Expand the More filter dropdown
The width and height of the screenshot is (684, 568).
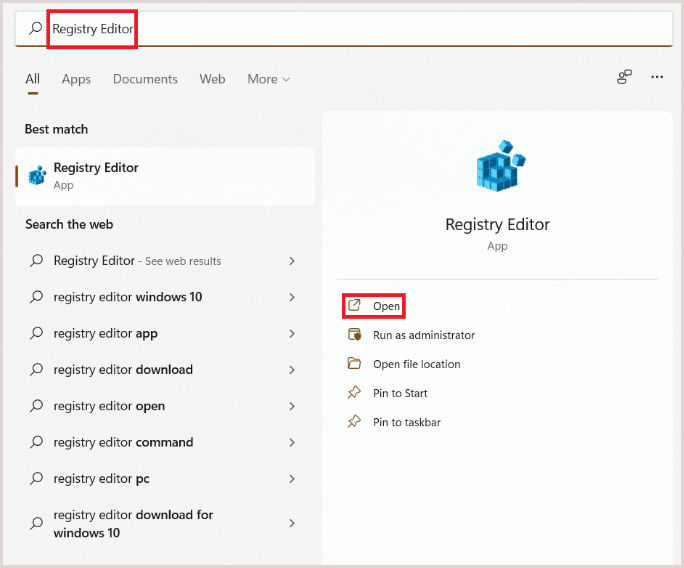tap(268, 79)
